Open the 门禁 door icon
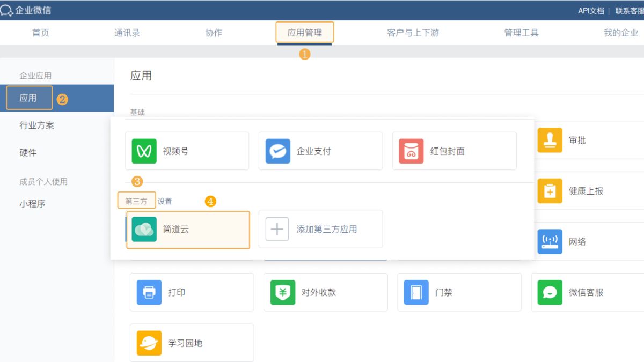This screenshot has height=362, width=644. 416,292
